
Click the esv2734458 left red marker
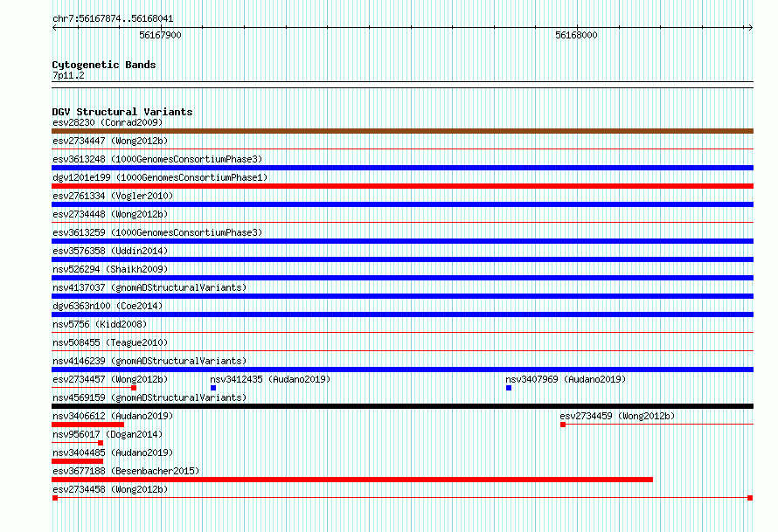click(x=55, y=498)
